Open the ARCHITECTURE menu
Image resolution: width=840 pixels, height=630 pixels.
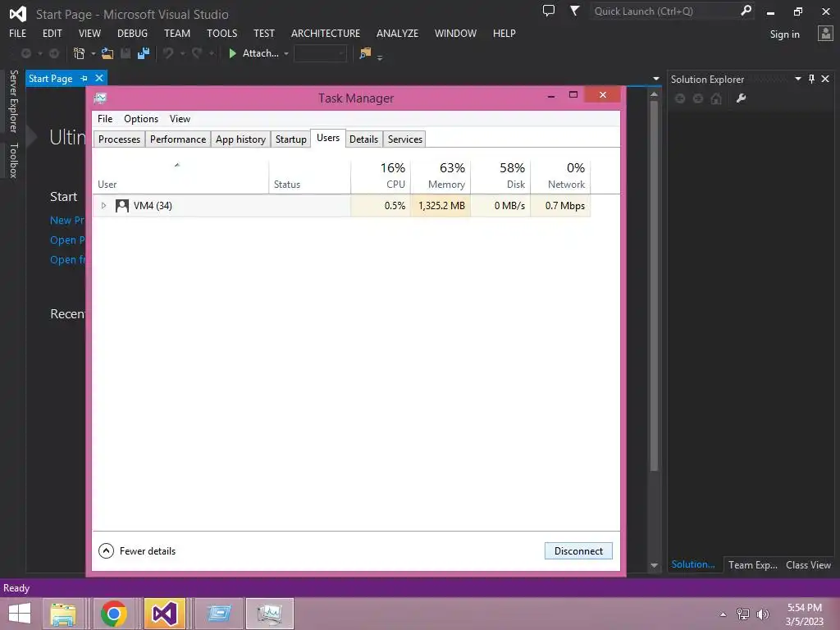pos(326,33)
